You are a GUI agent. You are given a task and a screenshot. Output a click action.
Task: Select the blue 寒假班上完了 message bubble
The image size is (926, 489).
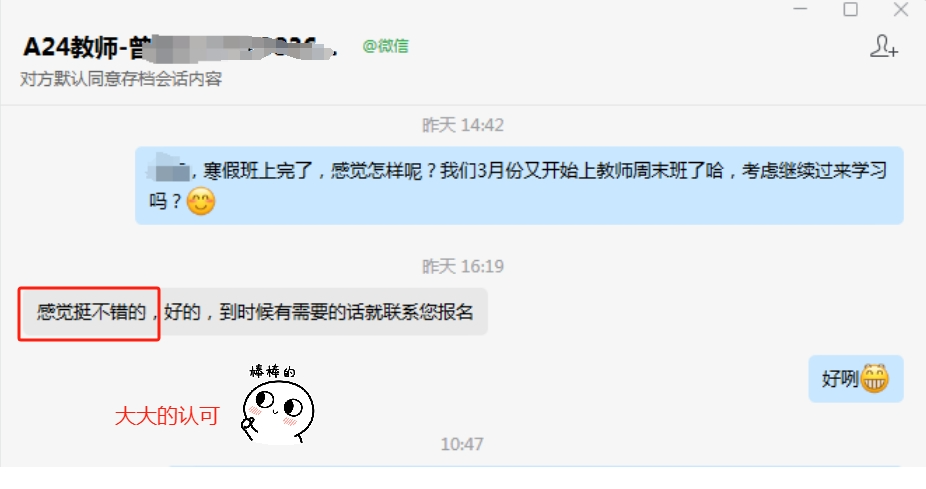519,185
